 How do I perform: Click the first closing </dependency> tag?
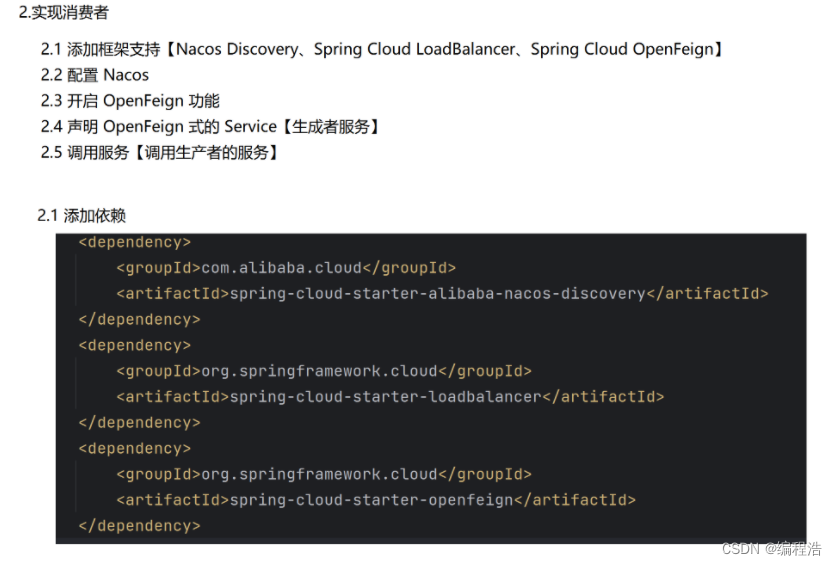(139, 319)
